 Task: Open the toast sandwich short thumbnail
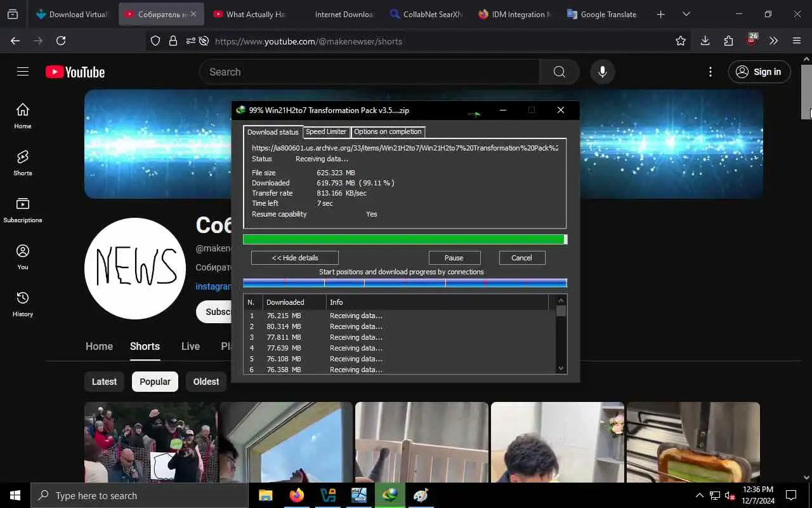click(x=693, y=442)
